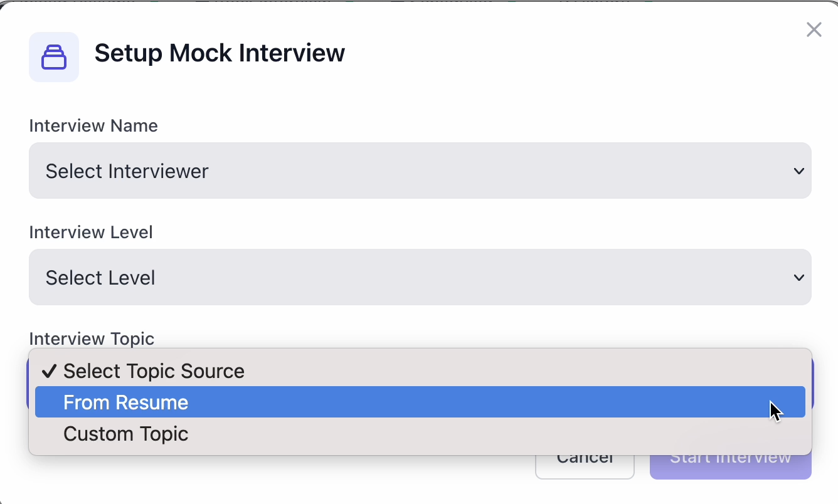Pick the Custom Topic option
838x504 pixels.
coord(125,434)
